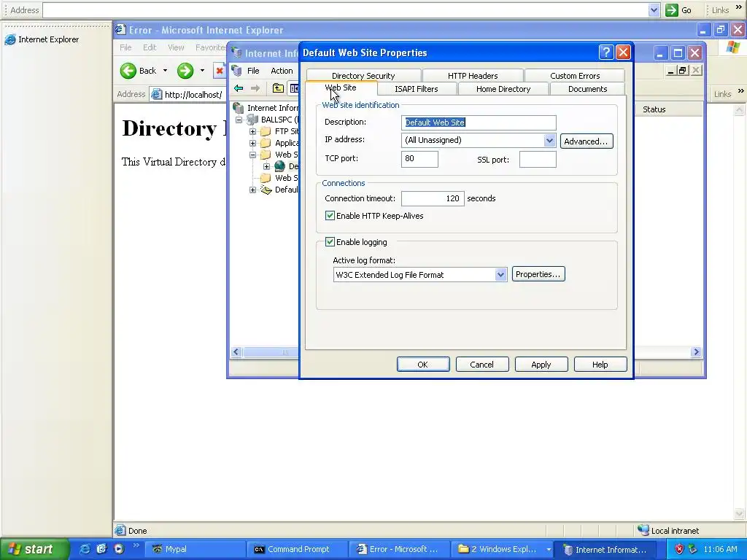Click the Help button in dialog

click(600, 365)
